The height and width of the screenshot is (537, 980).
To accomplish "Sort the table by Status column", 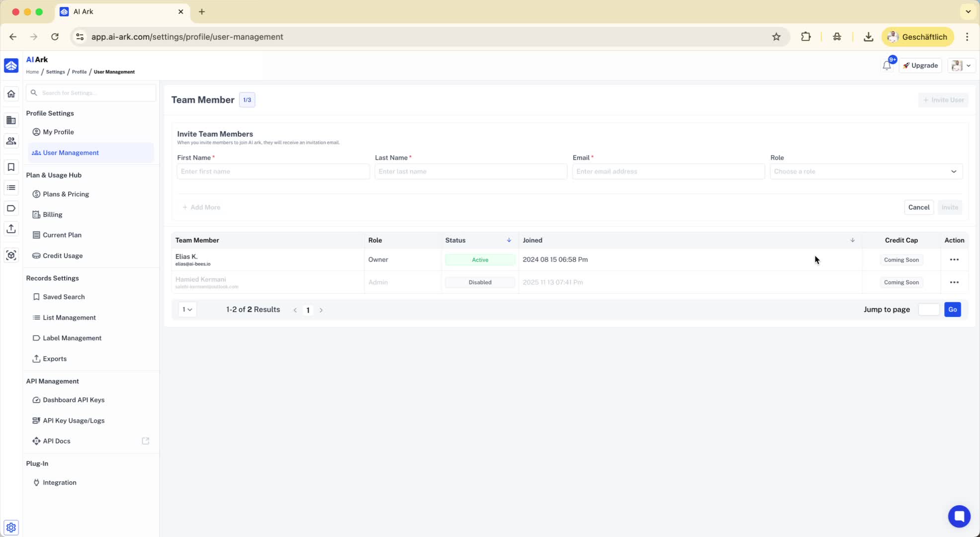I will [508, 240].
